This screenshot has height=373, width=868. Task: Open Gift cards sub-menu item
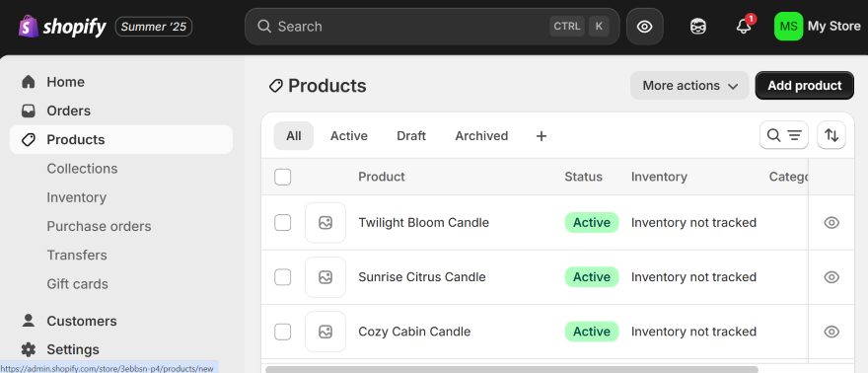coord(77,283)
